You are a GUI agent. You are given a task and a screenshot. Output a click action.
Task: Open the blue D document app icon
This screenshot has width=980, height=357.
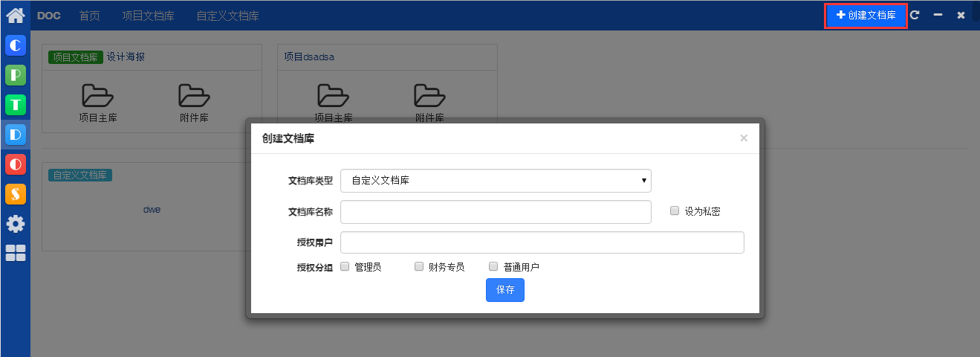[x=16, y=135]
